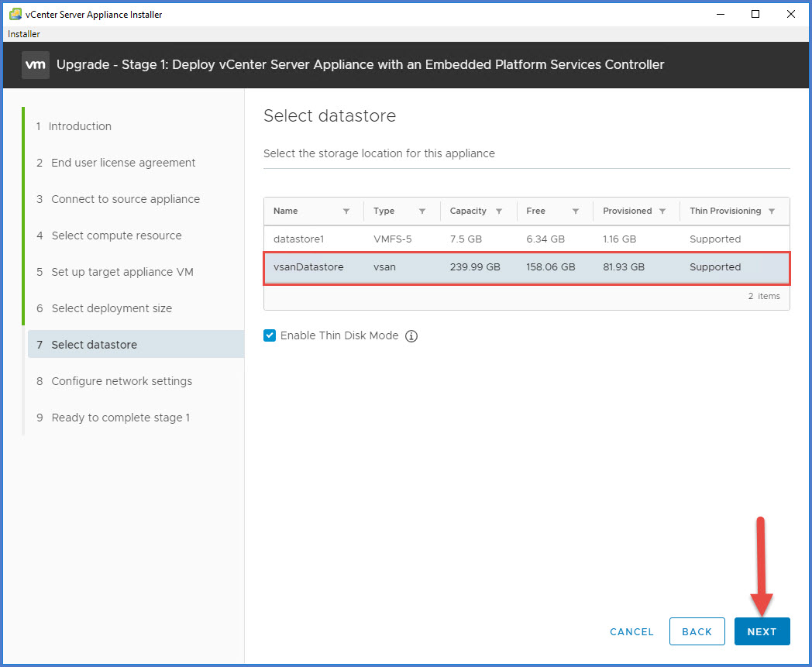Select the Select compute resource step
Viewport: 812px width, 667px height.
pos(116,236)
